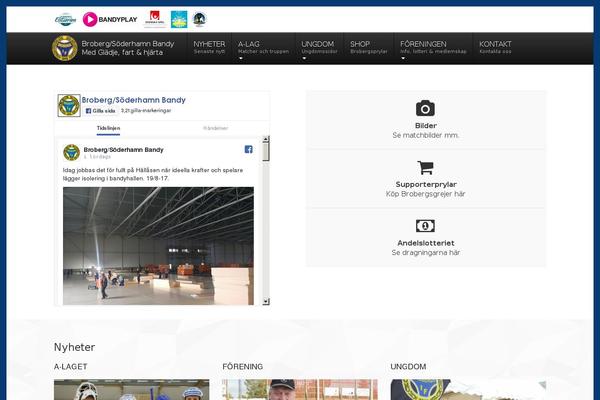Click the gilla-markeringar count text
Viewport: 600px width, 400px height.
pos(146,111)
